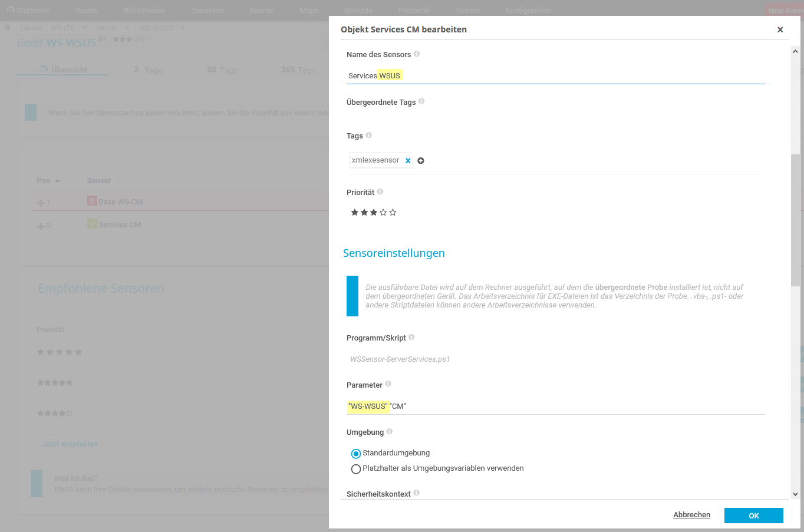The width and height of the screenshot is (804, 532).
Task: Open the Bibliotheken menu
Action: click(144, 10)
